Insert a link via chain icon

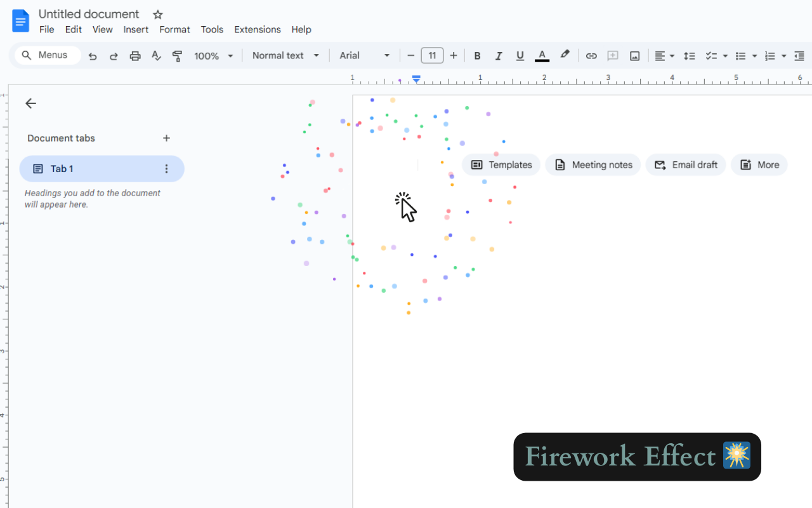point(591,56)
